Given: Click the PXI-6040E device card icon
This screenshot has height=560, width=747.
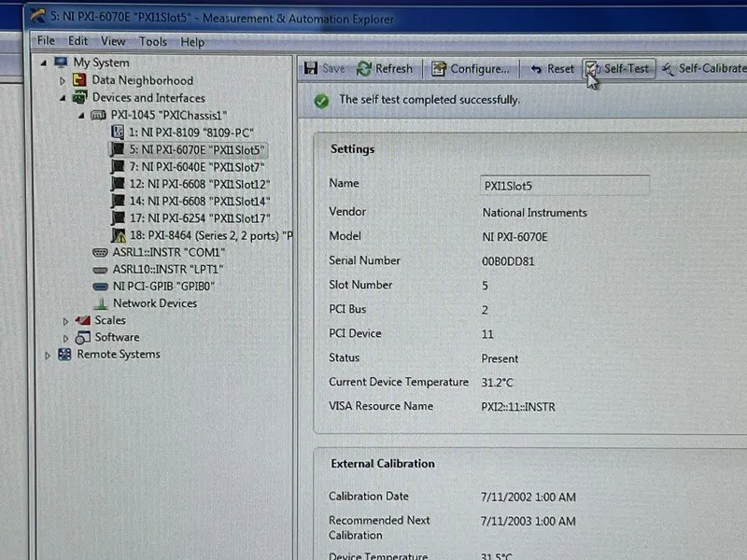Looking at the screenshot, I should click(118, 166).
